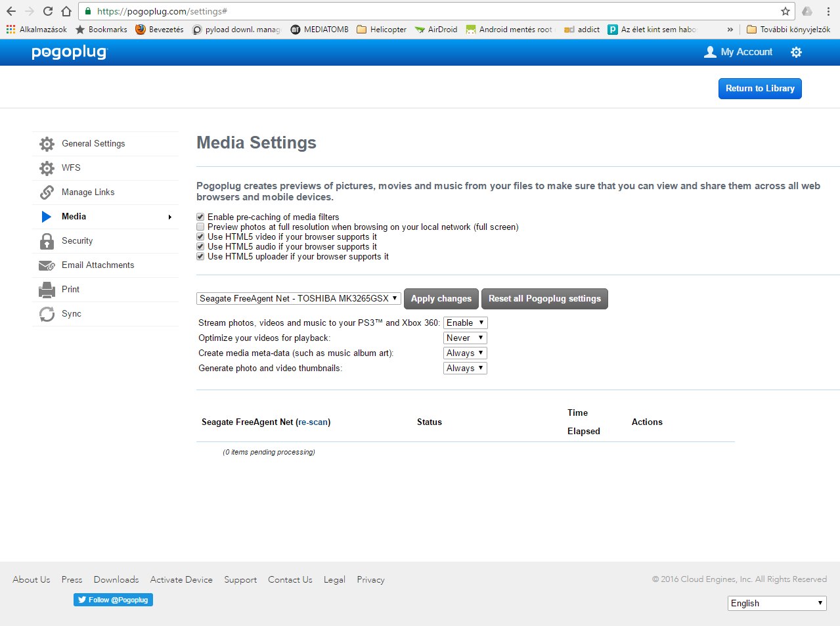This screenshot has width=840, height=626.
Task: Open the pyload download manager bookmark
Action: pos(236,30)
